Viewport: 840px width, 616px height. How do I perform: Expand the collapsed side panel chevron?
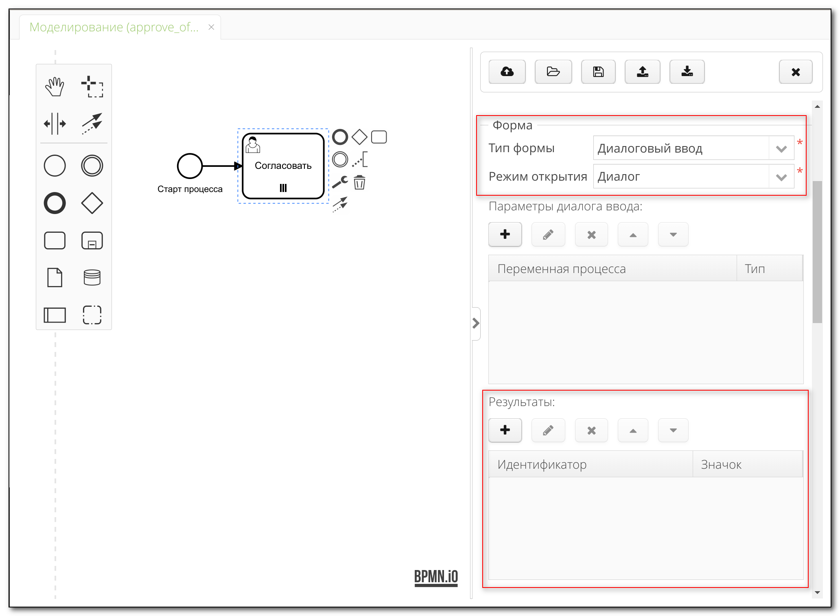point(476,323)
